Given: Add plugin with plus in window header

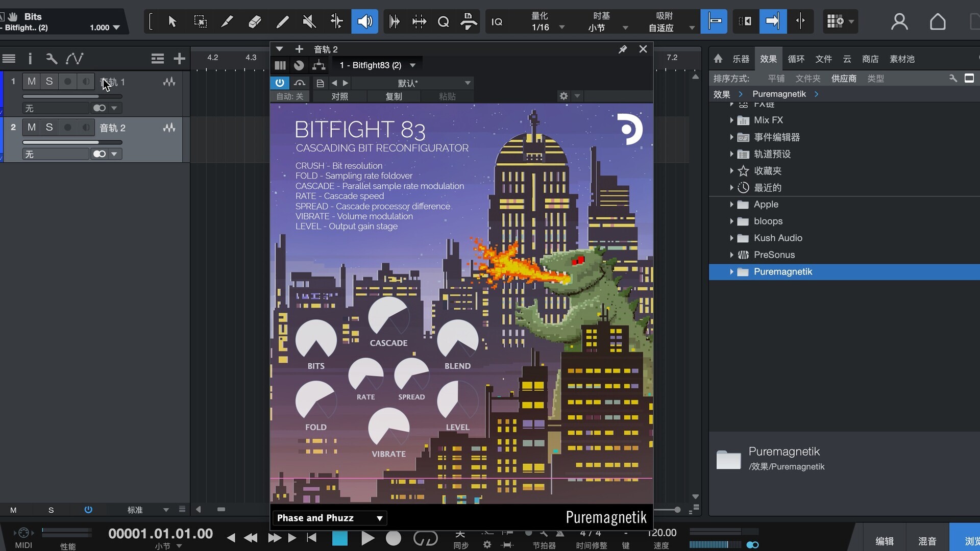Looking at the screenshot, I should pyautogui.click(x=299, y=49).
